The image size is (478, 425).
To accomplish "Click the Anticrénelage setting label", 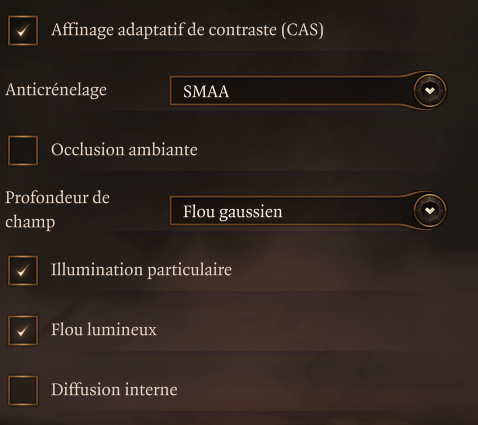I will pos(56,90).
